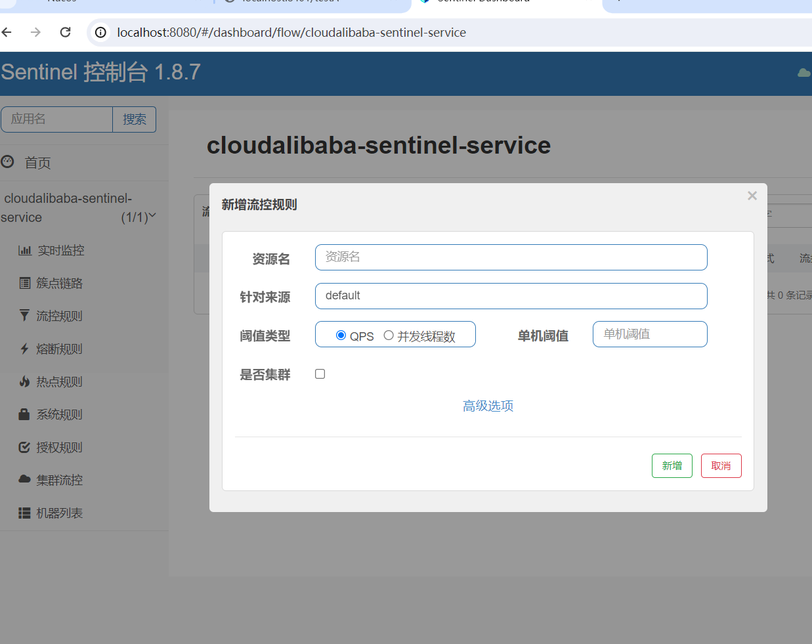Open 系统规则 menu item
The image size is (812, 644).
60,414
